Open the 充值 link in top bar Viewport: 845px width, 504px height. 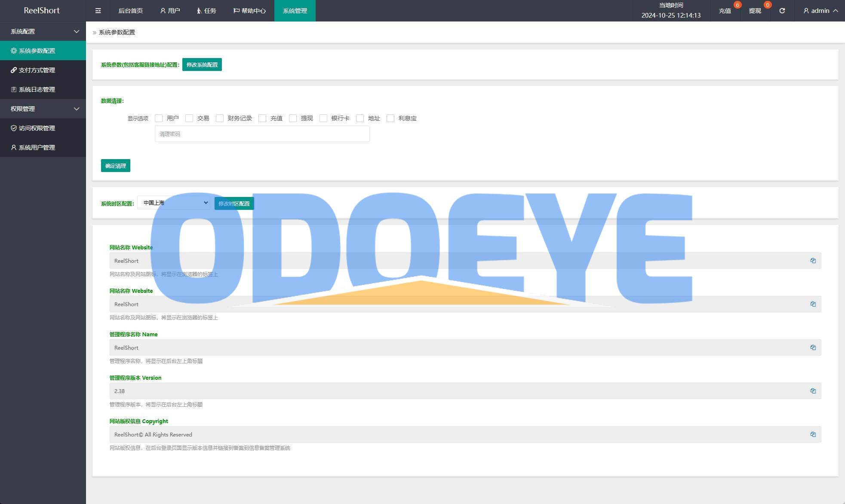[x=725, y=11]
